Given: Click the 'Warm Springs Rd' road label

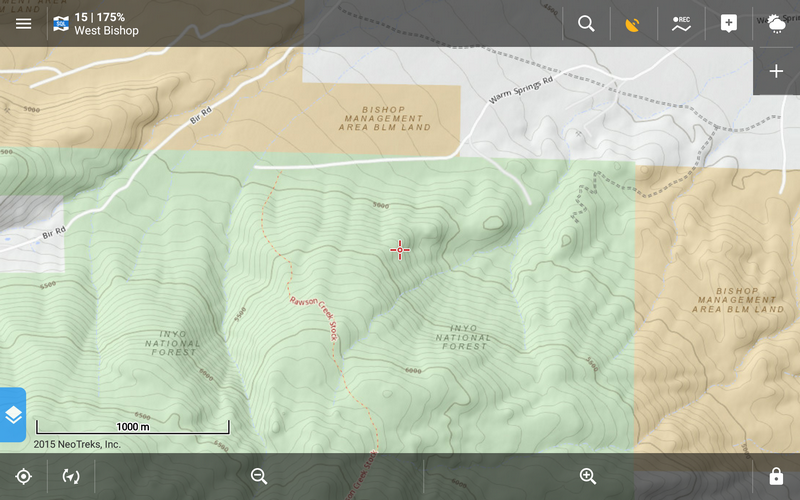Looking at the screenshot, I should coord(521,90).
